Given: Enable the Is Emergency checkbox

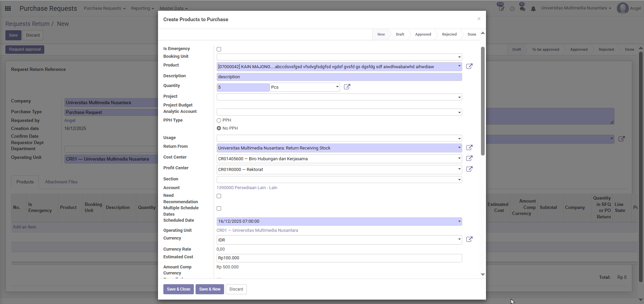Looking at the screenshot, I should (x=219, y=49).
